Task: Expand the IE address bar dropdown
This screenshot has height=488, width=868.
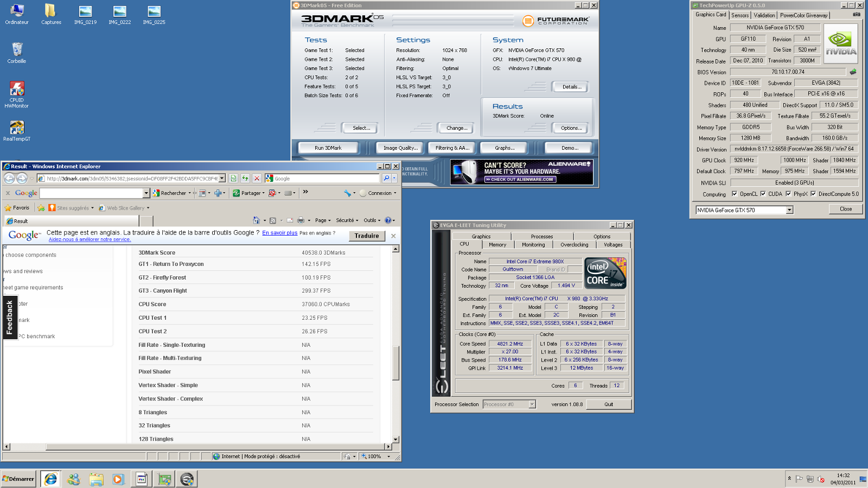Action: (x=222, y=178)
